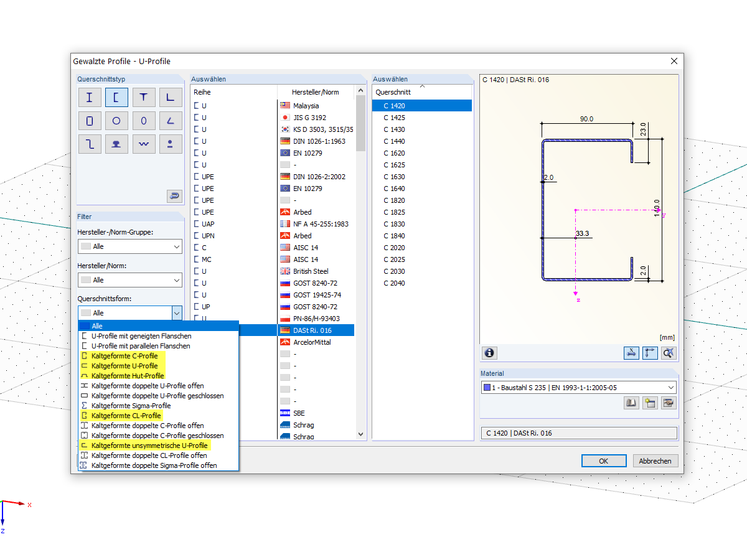Select the solid bar section type
747x560 pixels.
pos(170,144)
